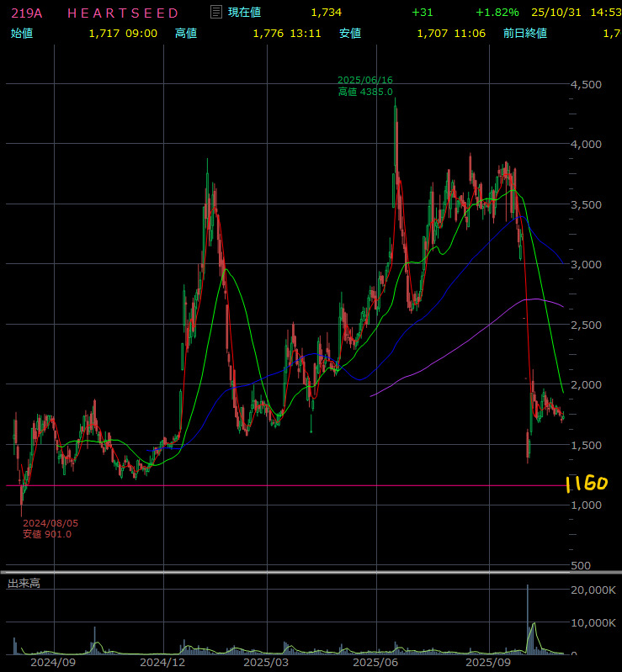Viewport: 622px width, 672px height.
Task: Click the 始値 opening price label
Action: (21, 33)
